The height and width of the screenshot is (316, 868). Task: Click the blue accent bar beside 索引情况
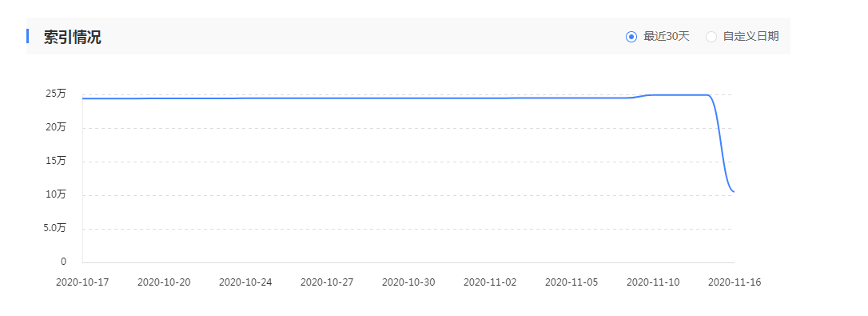28,36
